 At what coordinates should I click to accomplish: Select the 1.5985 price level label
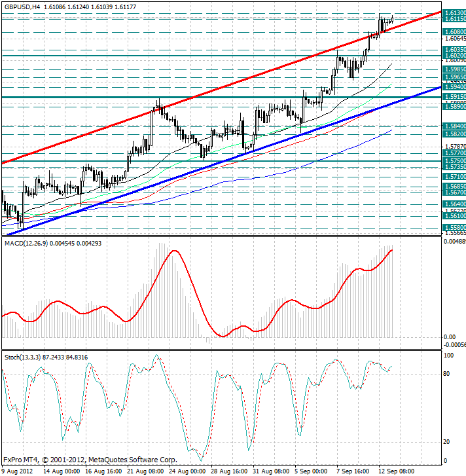pyautogui.click(x=454, y=69)
